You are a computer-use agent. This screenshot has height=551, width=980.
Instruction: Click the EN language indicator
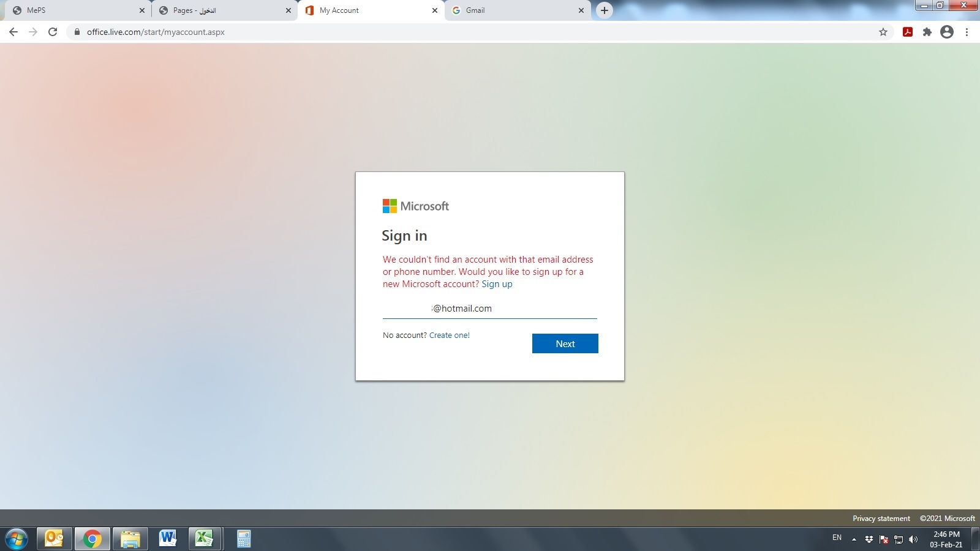837,538
